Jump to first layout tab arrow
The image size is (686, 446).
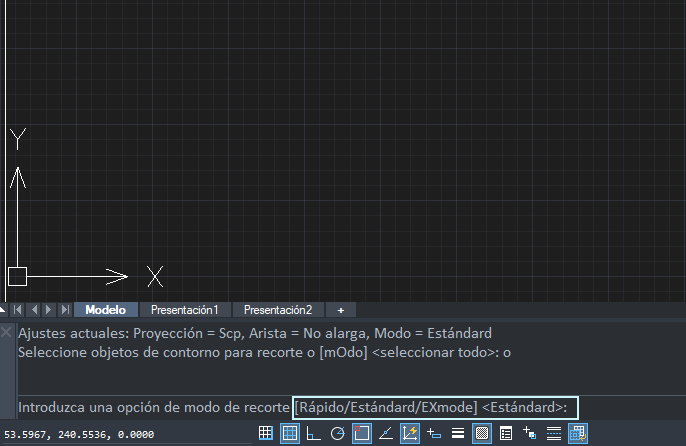click(x=17, y=310)
